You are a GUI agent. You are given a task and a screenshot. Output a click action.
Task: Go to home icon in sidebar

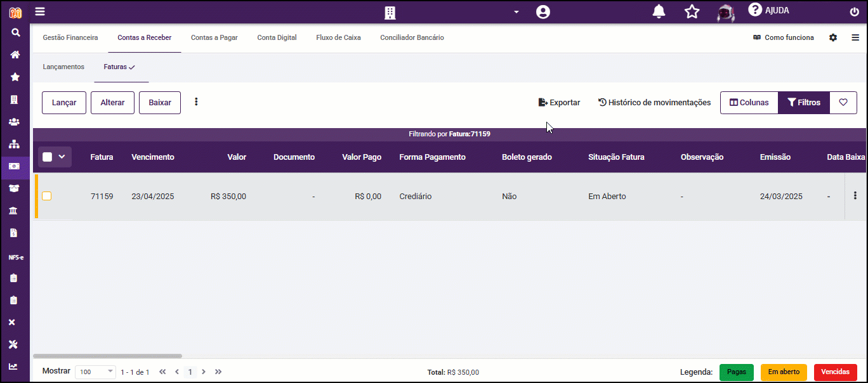coord(15,55)
